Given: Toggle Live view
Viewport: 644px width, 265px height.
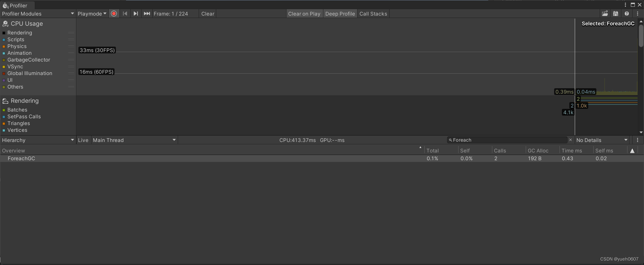Looking at the screenshot, I should 83,140.
